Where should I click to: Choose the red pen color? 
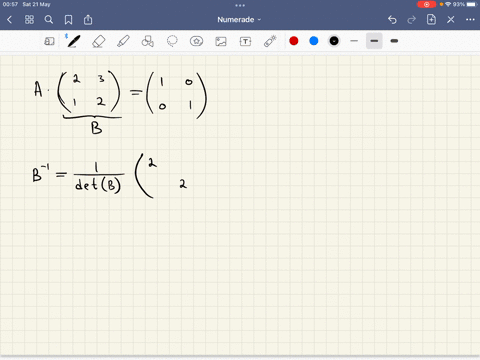click(294, 41)
